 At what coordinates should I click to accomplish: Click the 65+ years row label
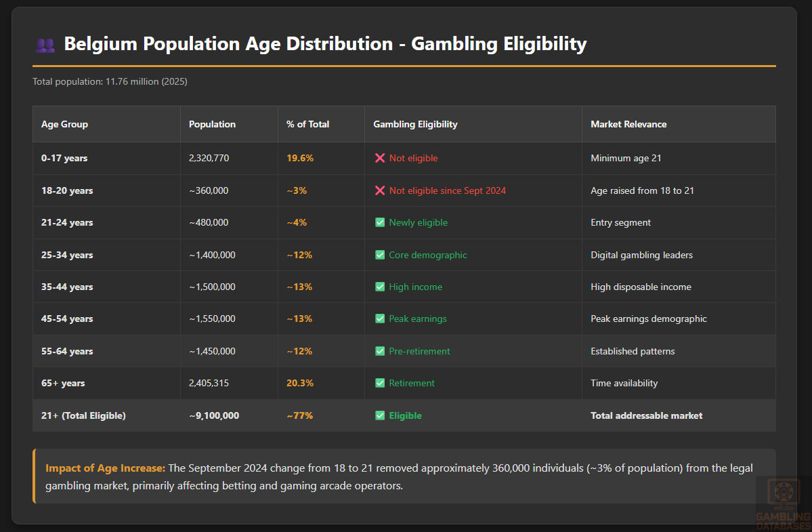[63, 383]
